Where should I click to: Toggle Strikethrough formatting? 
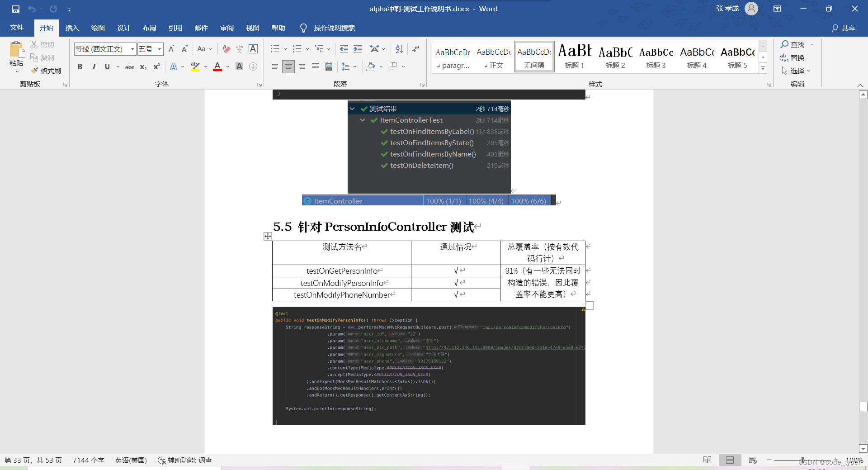point(130,67)
